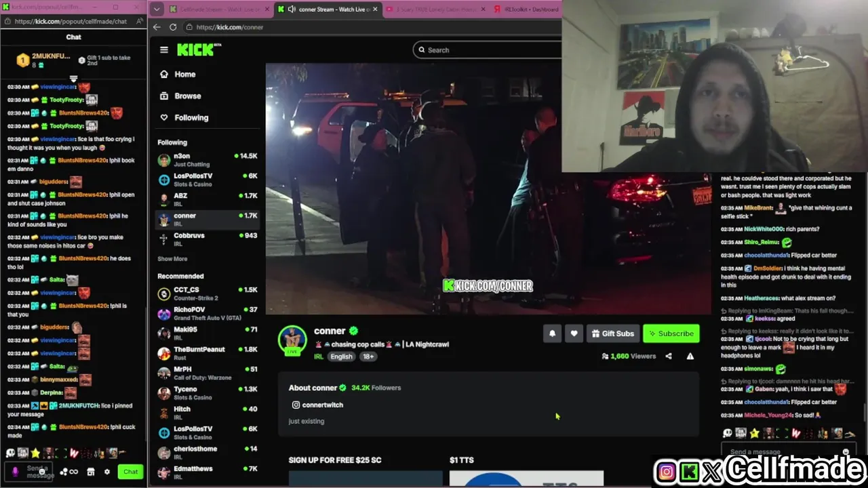Toggle the heart follow button for conner

(574, 333)
